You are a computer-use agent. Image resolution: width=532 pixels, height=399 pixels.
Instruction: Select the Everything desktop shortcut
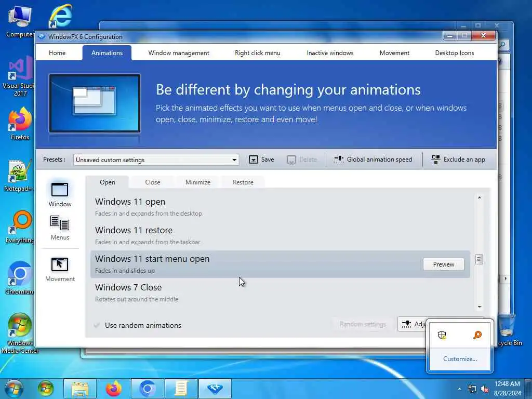(x=19, y=227)
